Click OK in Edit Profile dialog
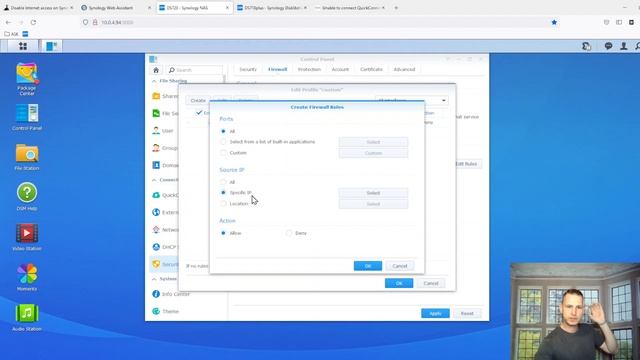This screenshot has height=360, width=640. [x=399, y=283]
